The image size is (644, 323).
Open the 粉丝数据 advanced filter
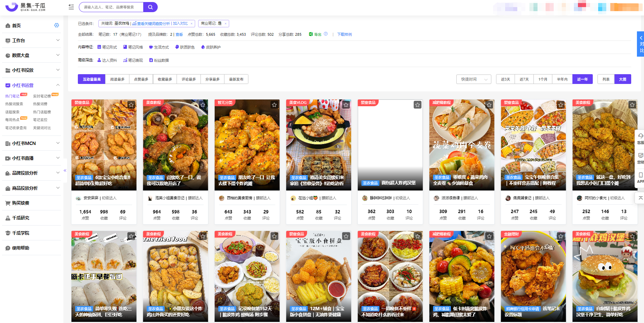pos(159,60)
